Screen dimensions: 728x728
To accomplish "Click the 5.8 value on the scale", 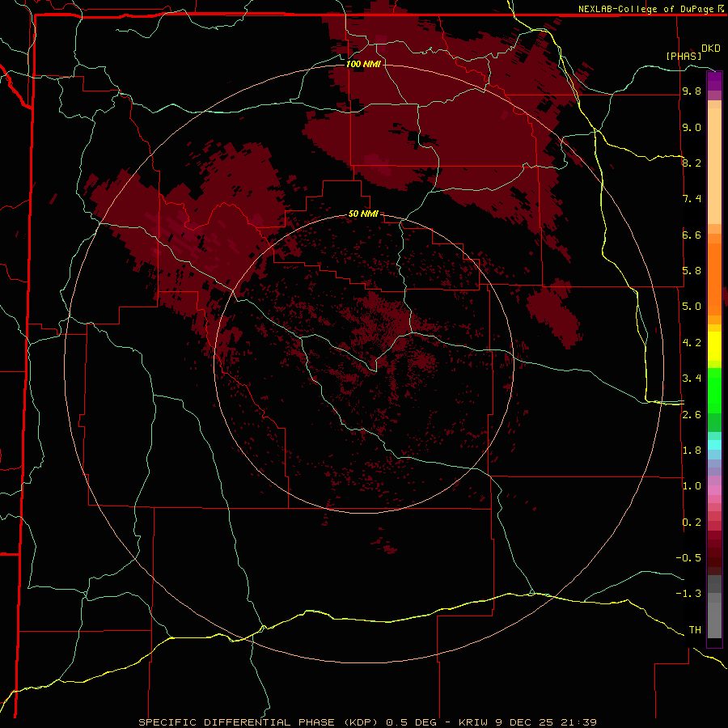I will coord(692,271).
